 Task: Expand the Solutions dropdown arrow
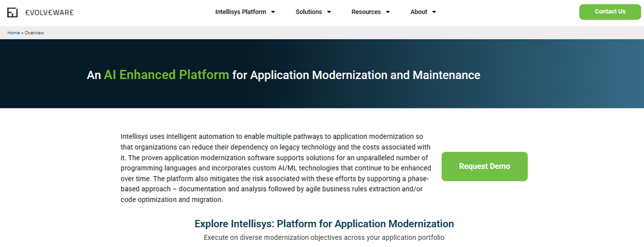tap(329, 12)
